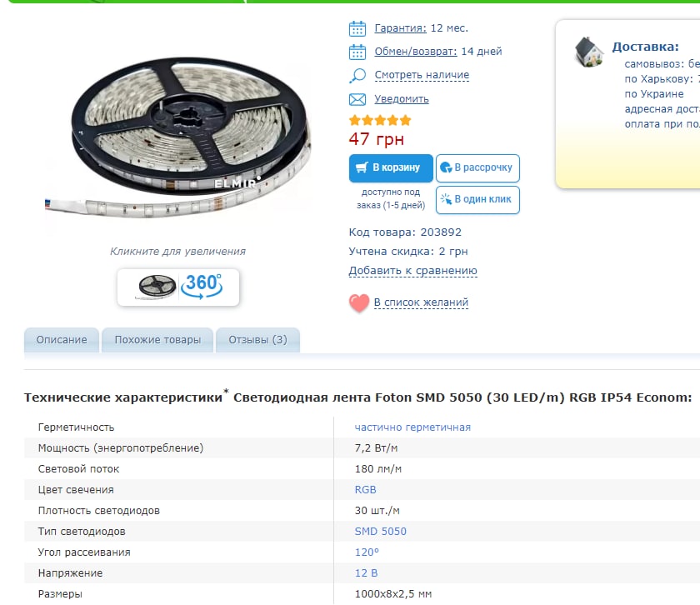Choose the В рассрочку installment button
Image resolution: width=700 pixels, height=605 pixels.
pyautogui.click(x=477, y=167)
